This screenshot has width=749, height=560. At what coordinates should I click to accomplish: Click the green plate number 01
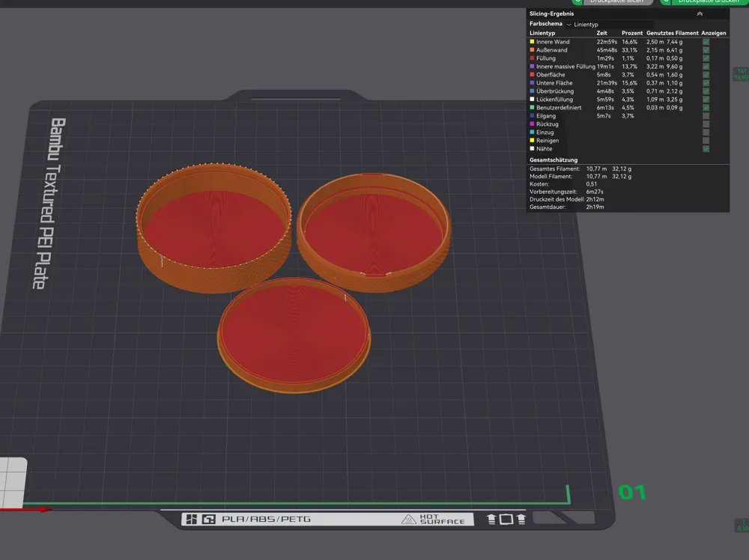tap(631, 492)
